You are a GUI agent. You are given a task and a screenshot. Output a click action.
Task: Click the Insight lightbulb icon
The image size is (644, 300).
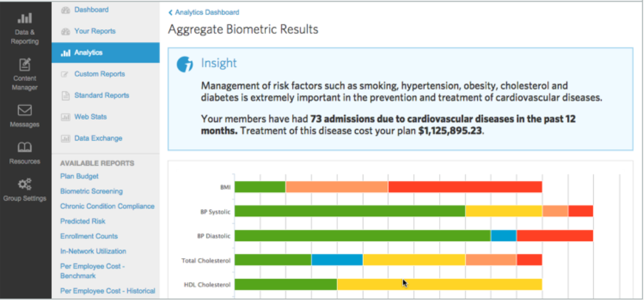click(184, 65)
